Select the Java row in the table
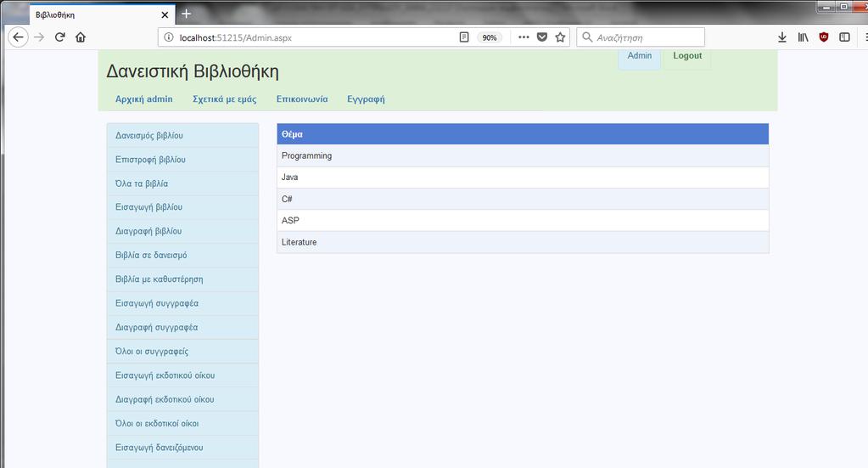Image resolution: width=868 pixels, height=468 pixels. (523, 178)
